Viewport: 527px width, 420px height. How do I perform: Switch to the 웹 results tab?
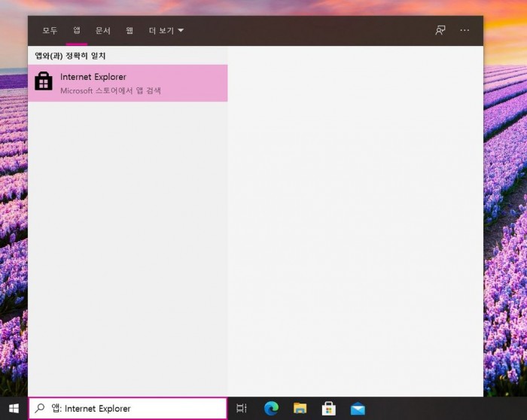tap(129, 31)
